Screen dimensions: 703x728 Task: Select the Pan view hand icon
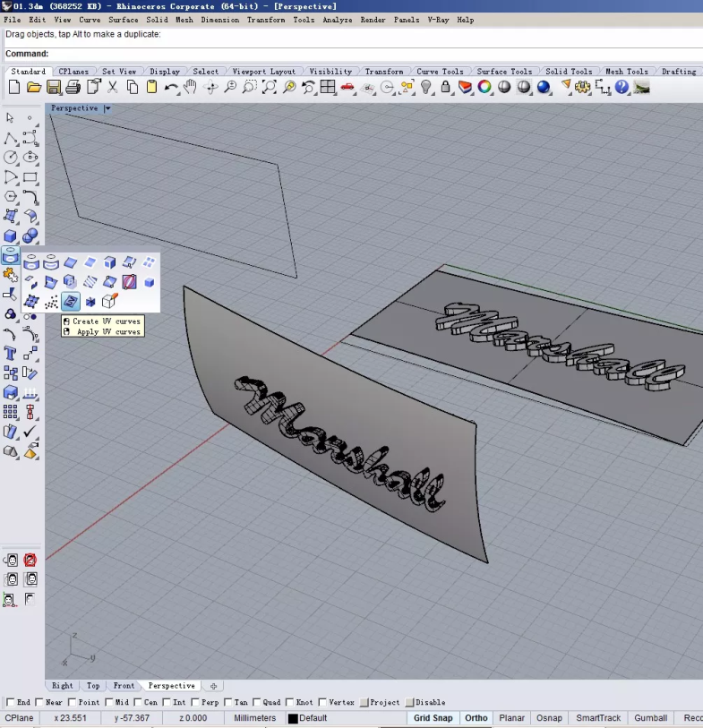(x=191, y=87)
